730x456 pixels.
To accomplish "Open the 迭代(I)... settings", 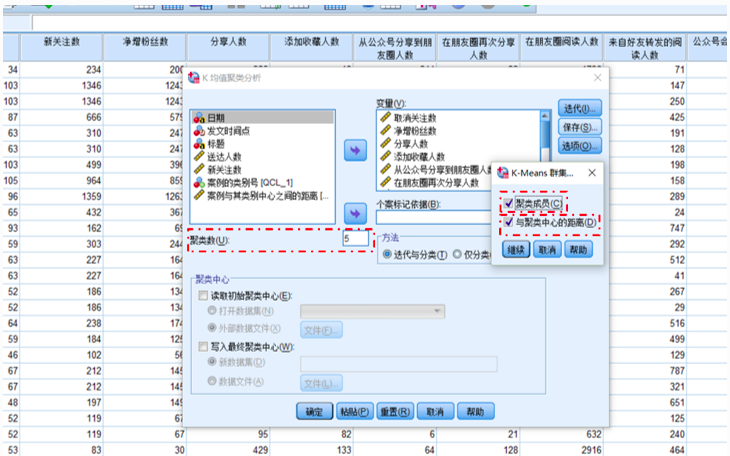I will click(580, 109).
